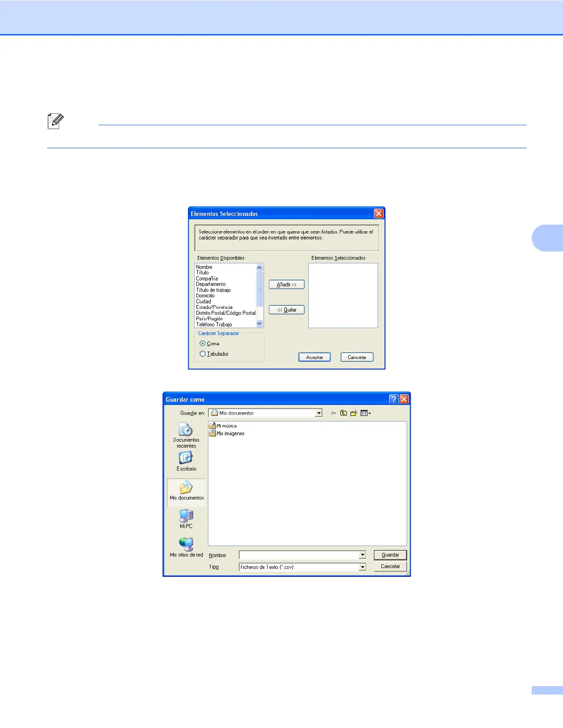Viewport: 563px width, 728px height.
Task: Select Departamento in the available list
Action: click(x=211, y=284)
